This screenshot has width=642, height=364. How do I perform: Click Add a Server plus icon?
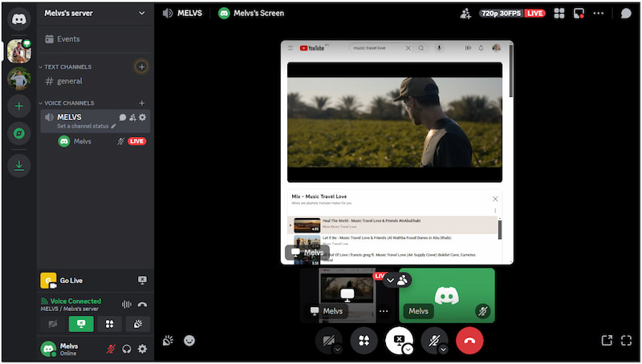coord(18,106)
